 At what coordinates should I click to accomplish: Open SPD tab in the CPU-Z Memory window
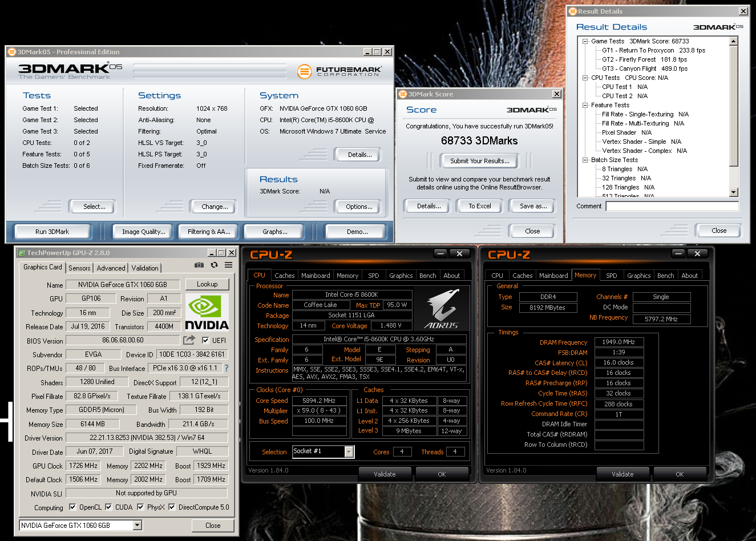(612, 276)
